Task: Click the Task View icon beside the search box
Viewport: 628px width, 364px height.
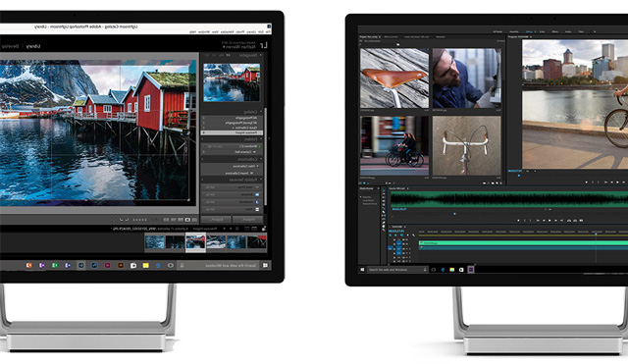Action: click(434, 270)
